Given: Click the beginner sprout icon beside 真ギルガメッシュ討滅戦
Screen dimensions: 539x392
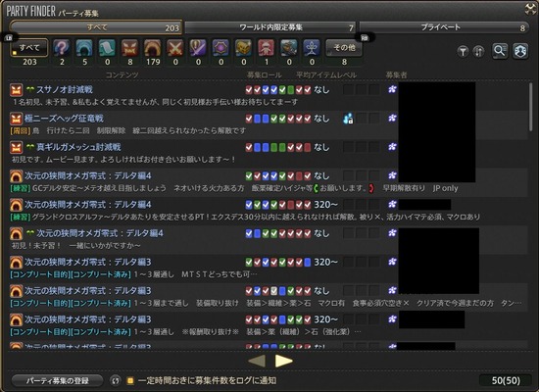Looking at the screenshot, I should tap(30, 148).
